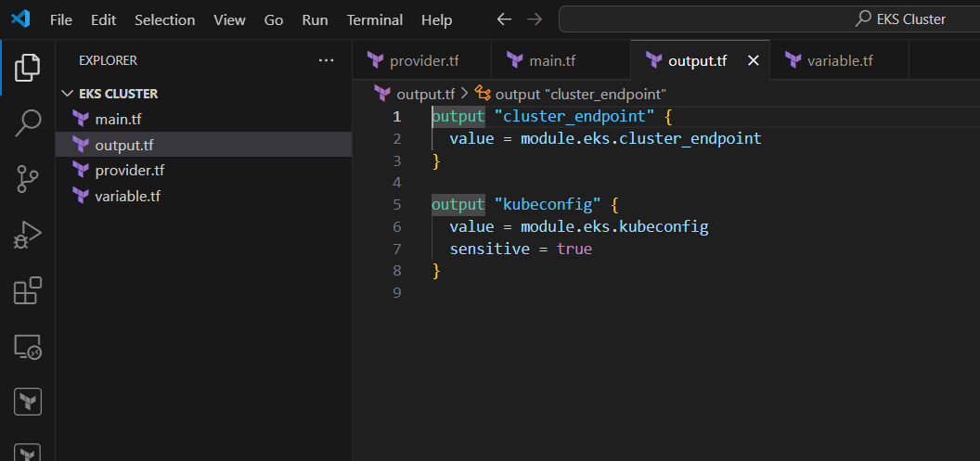
Task: Open the Terminal menu
Action: (x=376, y=20)
